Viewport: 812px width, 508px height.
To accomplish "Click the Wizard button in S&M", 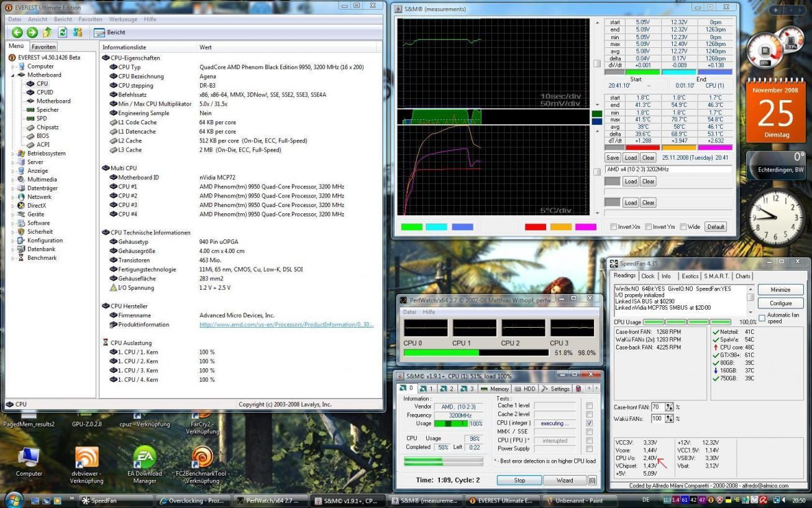I will 565,480.
